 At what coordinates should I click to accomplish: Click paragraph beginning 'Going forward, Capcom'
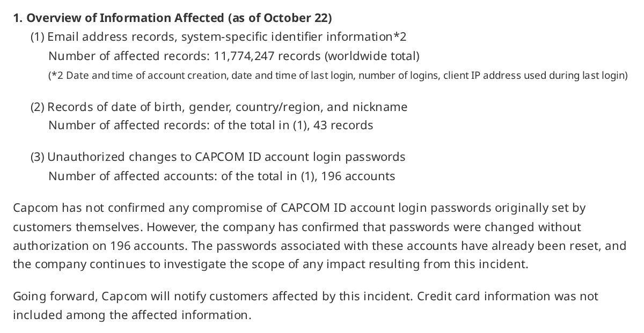coord(305,306)
